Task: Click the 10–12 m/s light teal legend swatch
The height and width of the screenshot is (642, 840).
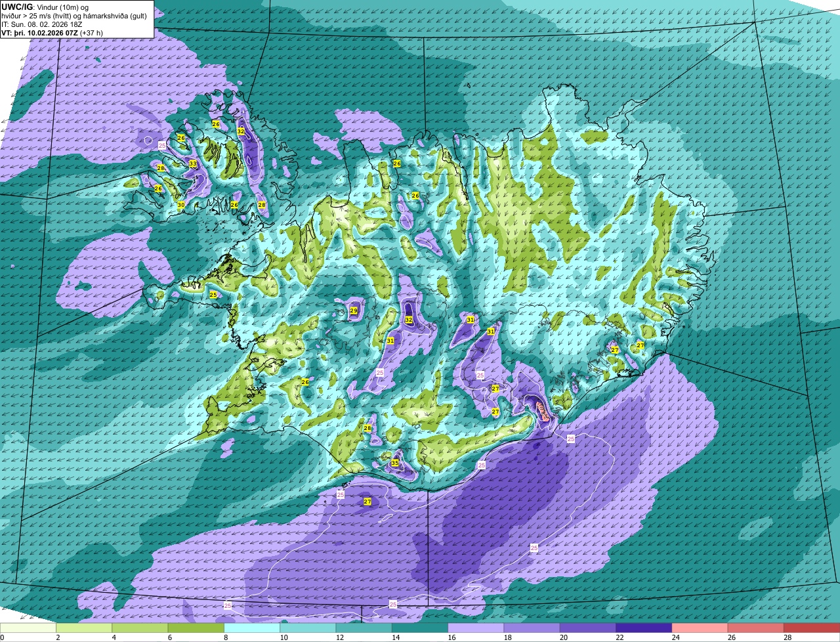Action: tap(308, 628)
